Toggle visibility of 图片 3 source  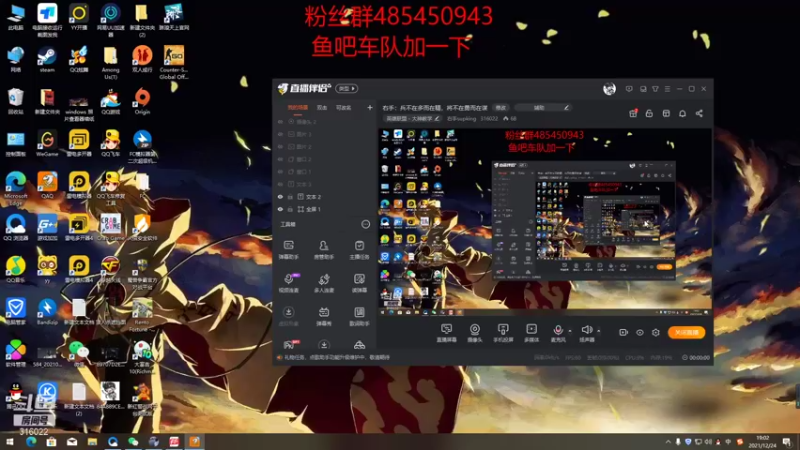coord(280,134)
